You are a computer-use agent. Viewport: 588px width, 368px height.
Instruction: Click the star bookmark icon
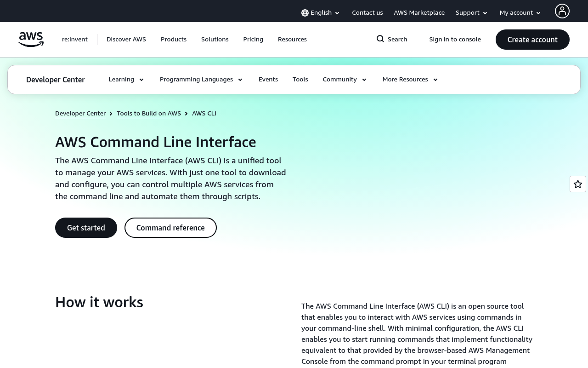click(578, 184)
